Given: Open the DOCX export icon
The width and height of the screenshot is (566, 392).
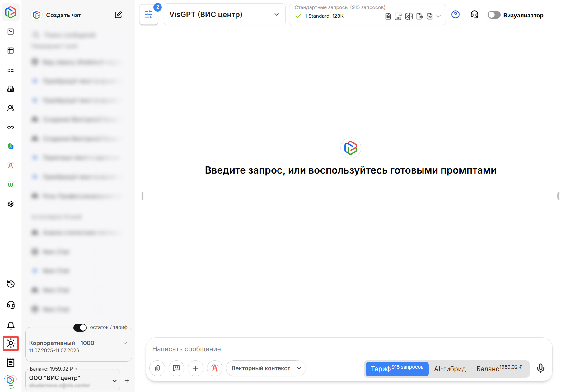Looking at the screenshot, I should coord(430,16).
